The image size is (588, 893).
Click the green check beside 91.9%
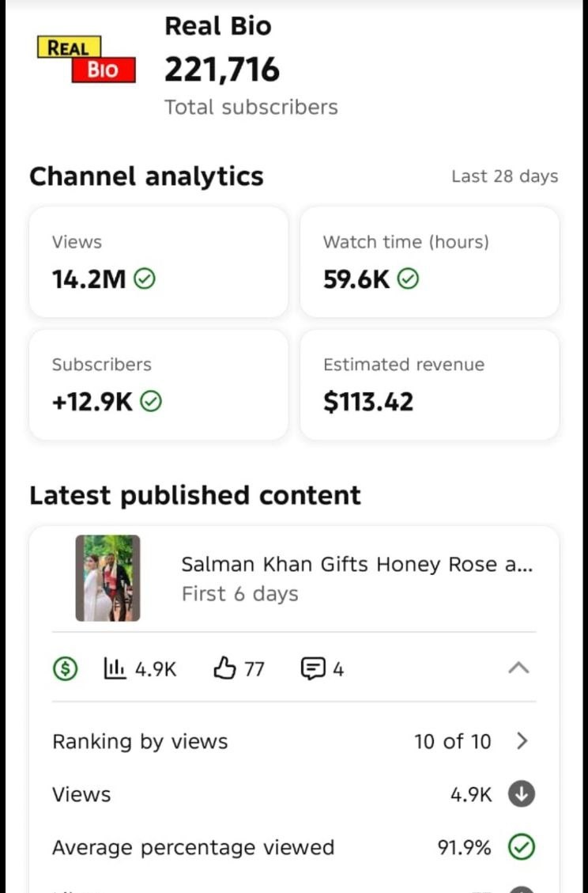click(x=521, y=847)
